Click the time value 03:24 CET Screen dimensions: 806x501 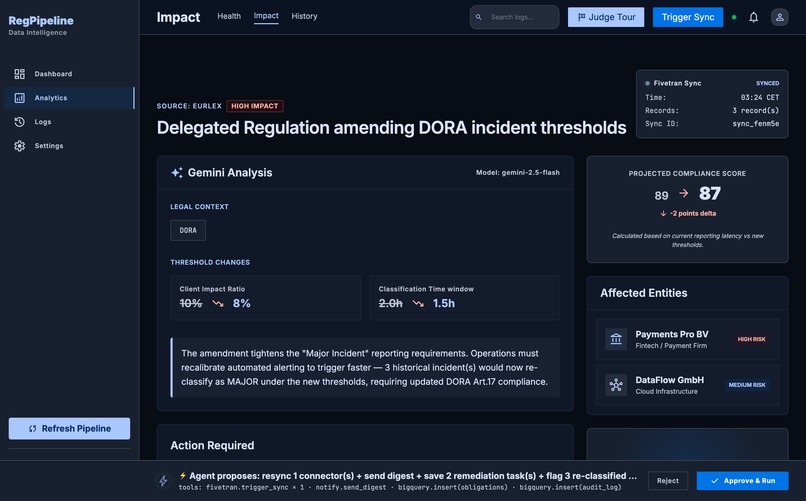click(760, 97)
